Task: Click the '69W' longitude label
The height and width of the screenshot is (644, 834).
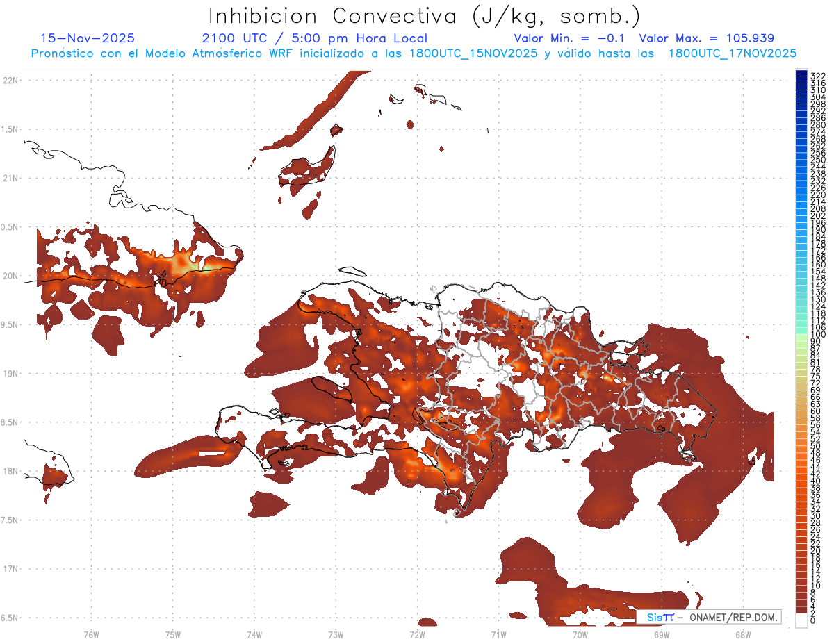Action: pos(661,634)
